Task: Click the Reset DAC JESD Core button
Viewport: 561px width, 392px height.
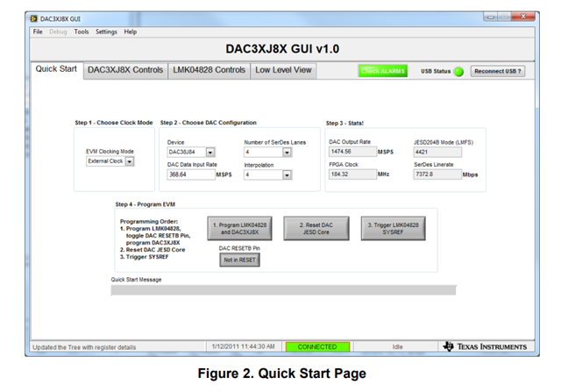Action: tap(316, 228)
